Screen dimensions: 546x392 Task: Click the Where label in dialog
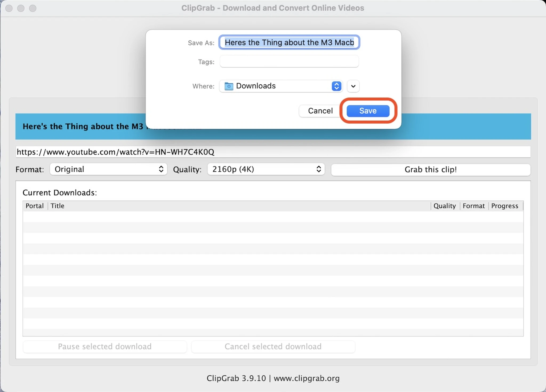[203, 86]
